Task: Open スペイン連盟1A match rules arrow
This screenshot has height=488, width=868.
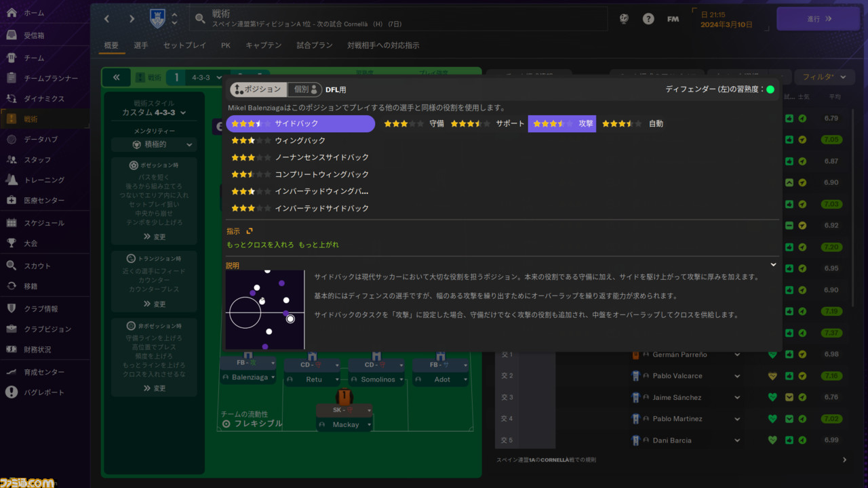Action: [844, 460]
